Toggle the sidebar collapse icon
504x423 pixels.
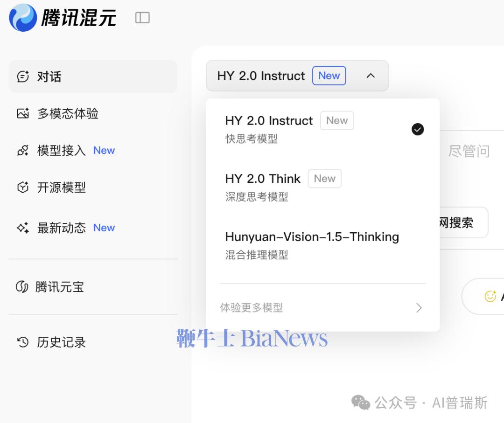[142, 18]
